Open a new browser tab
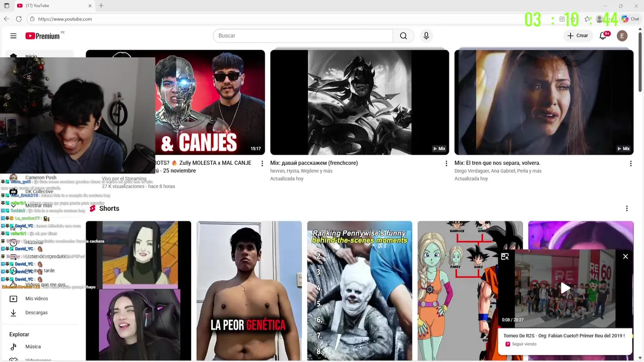644x362 pixels. (101, 6)
